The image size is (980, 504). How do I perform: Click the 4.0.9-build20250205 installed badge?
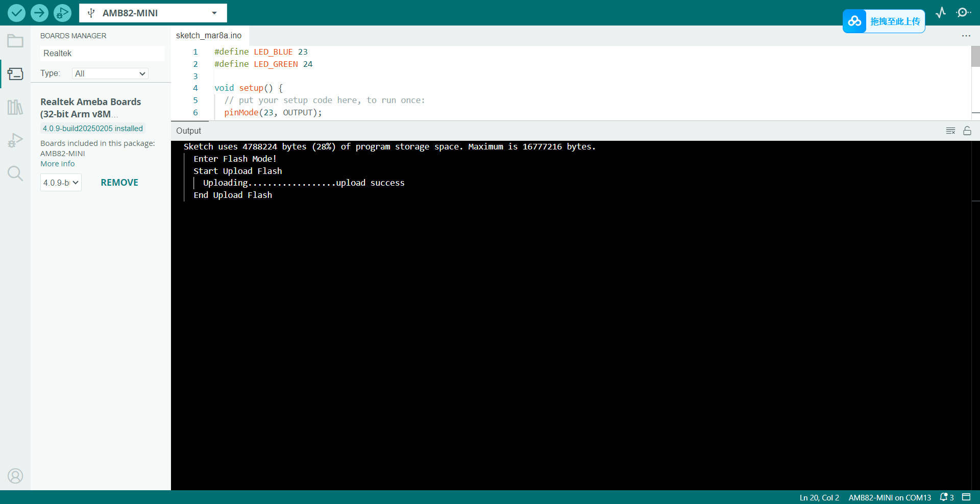pyautogui.click(x=93, y=129)
